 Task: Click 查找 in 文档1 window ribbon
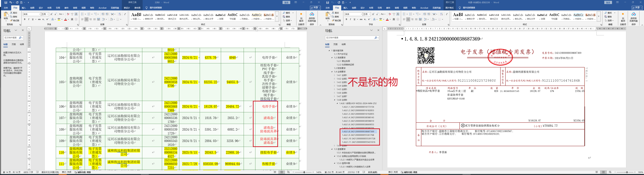click(287, 13)
